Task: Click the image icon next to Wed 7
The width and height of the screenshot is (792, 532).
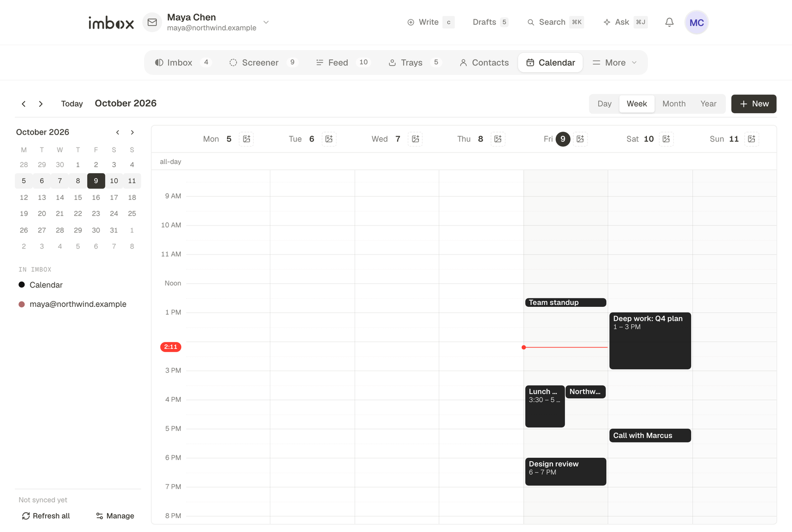Action: (x=415, y=139)
